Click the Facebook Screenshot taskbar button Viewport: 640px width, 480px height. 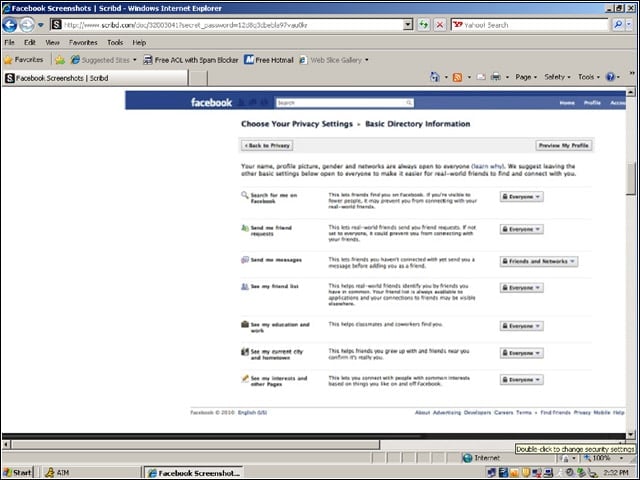(194, 473)
